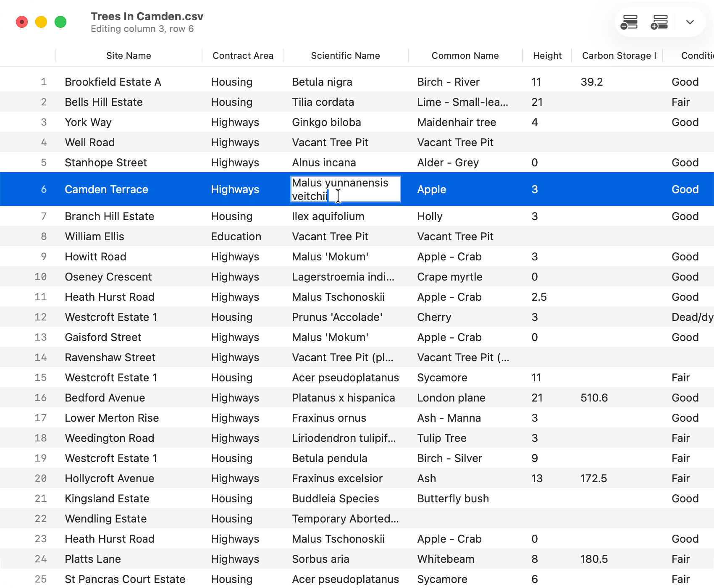Expand the toolbar overflow chevron

pos(690,22)
